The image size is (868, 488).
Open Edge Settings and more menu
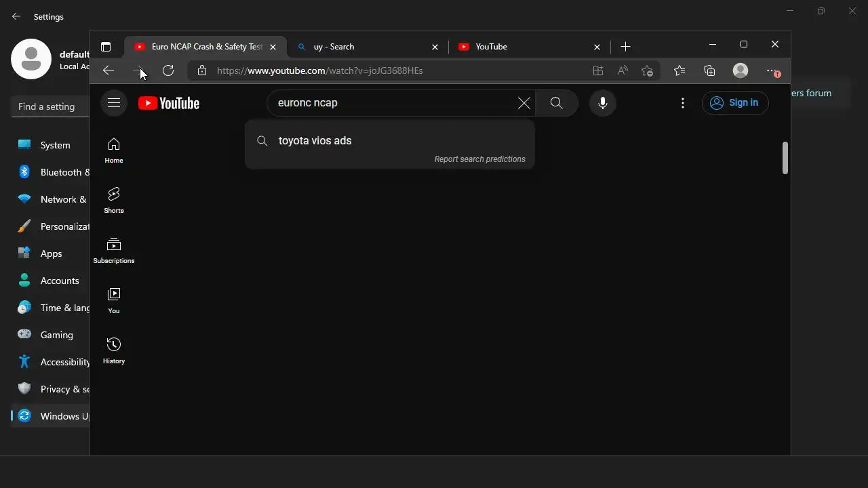tap(772, 70)
